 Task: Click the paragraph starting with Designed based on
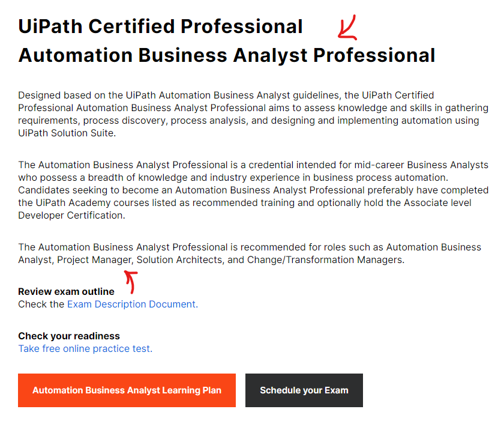[253, 114]
